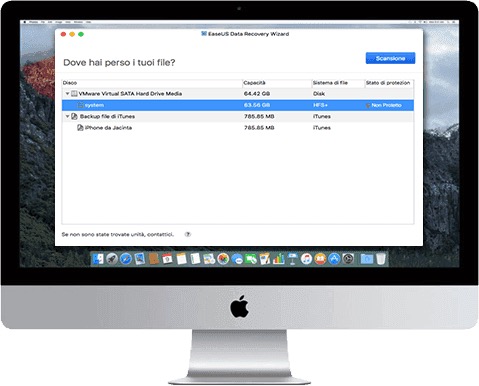The width and height of the screenshot is (479, 386).
Task: Click the iTunes backup file icon
Action: (75, 116)
